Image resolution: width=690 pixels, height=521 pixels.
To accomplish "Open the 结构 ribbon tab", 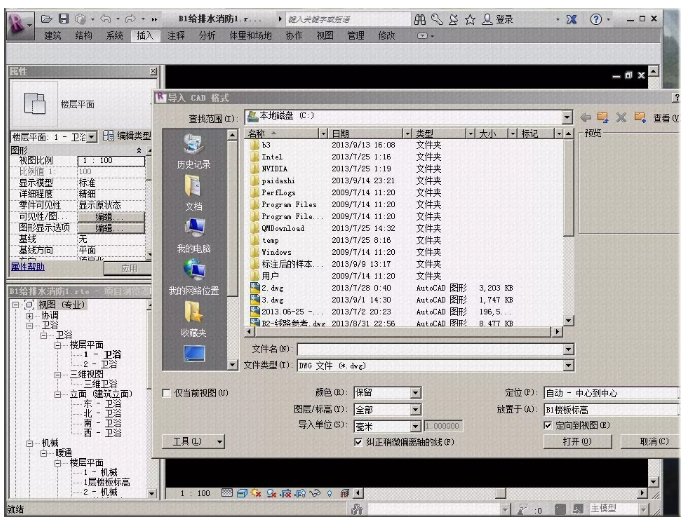I will click(84, 36).
